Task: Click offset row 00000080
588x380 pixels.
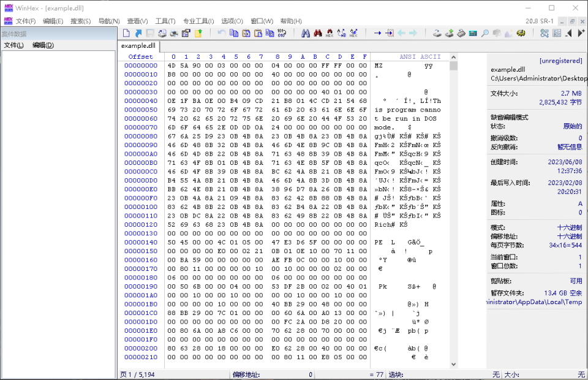Action: point(141,136)
